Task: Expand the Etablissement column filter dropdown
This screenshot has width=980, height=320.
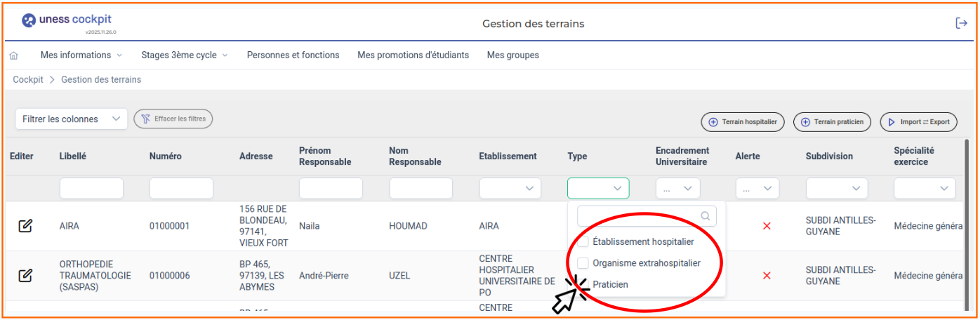Action: (x=510, y=188)
